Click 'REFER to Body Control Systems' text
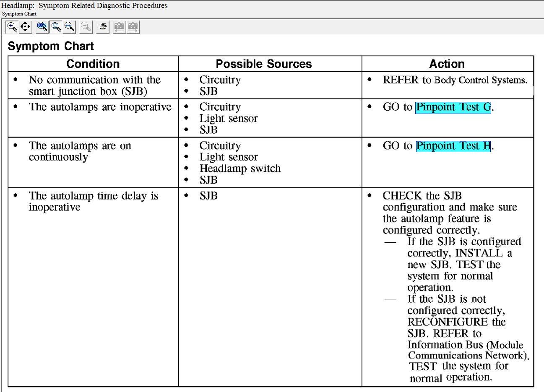 point(455,80)
